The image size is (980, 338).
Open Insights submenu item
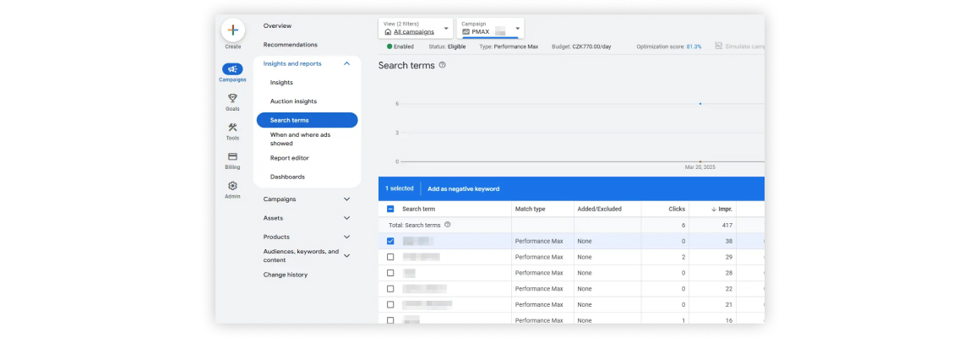[281, 83]
